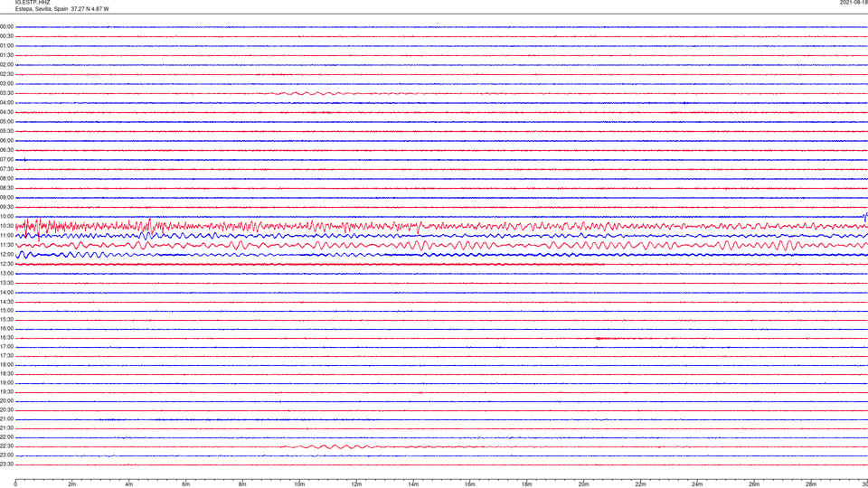
Task: Click the 13:00 time label
Action: [x=6, y=273]
